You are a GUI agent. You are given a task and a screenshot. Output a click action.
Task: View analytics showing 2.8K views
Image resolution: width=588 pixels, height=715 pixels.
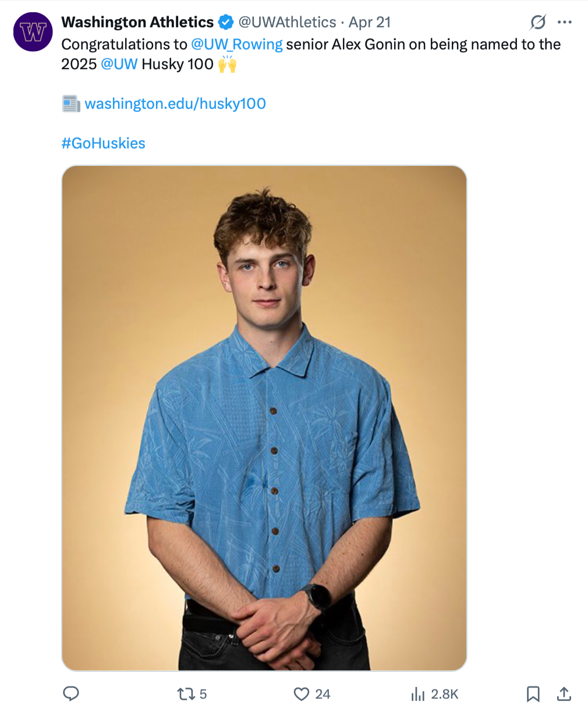[x=435, y=693]
